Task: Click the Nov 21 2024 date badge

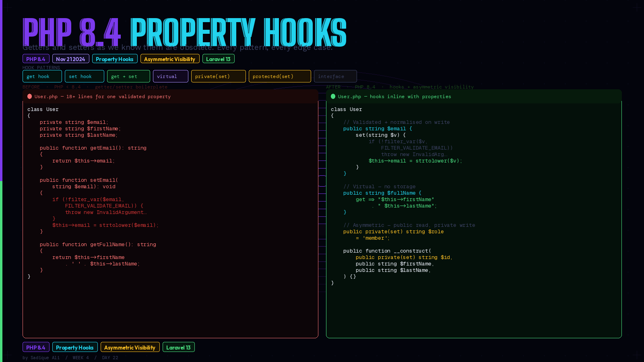Action: tap(70, 59)
